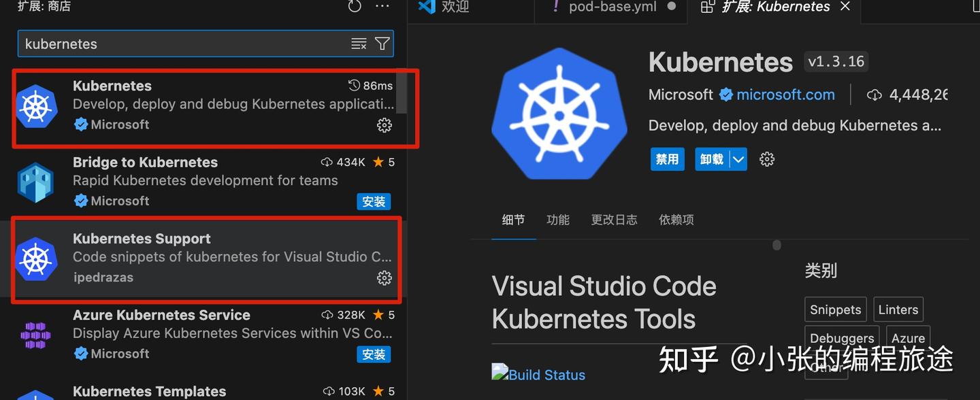Install Azure Kubernetes Service extension
980x400 pixels.
374,354
